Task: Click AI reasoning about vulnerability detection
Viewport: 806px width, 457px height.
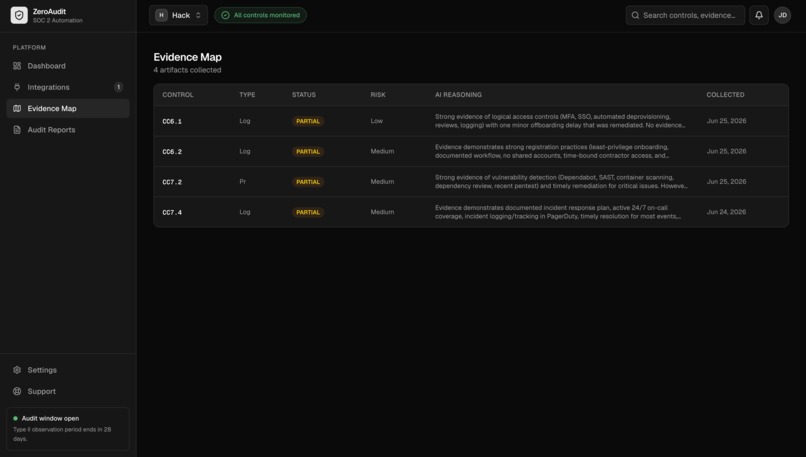Action: (561, 181)
